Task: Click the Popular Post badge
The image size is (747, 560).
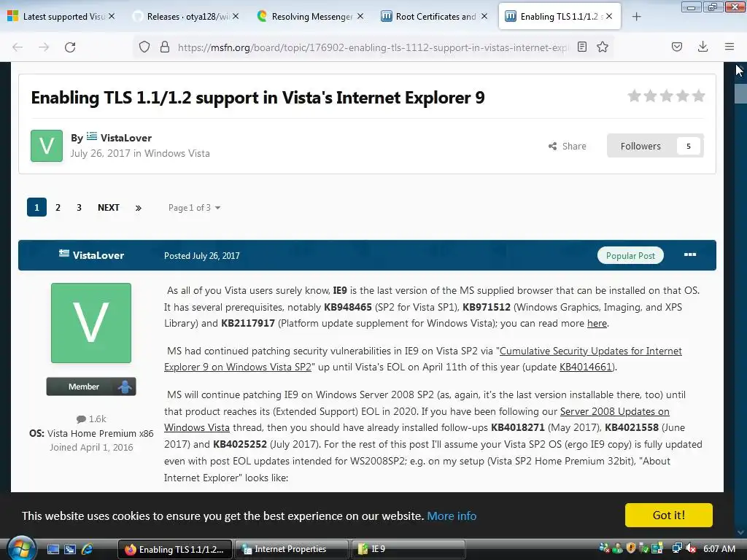Action: click(630, 256)
